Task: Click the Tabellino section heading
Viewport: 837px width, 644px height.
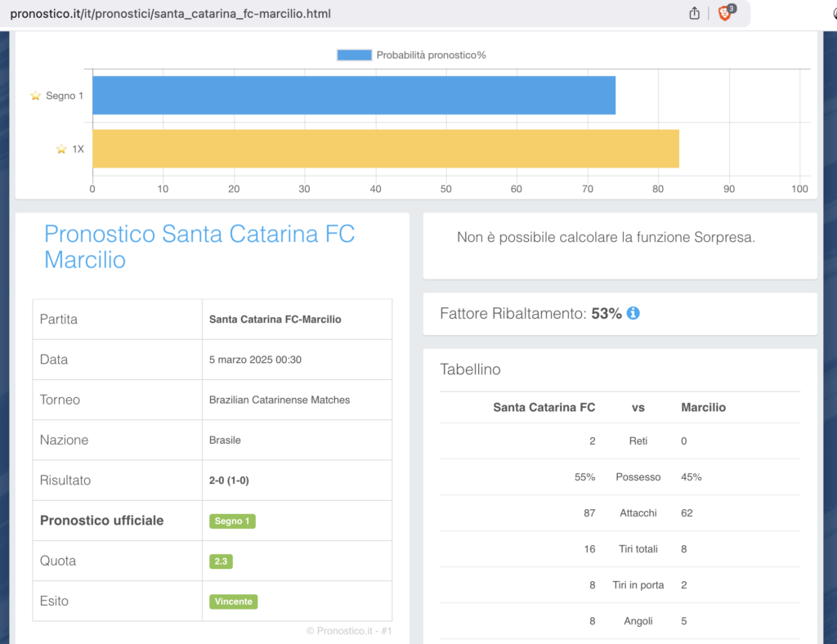Action: tap(470, 369)
